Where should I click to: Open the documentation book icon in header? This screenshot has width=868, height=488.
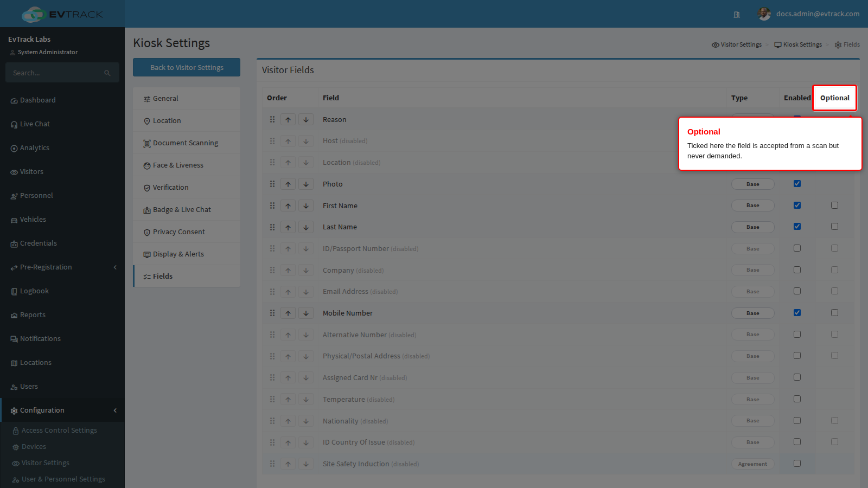coord(737,15)
